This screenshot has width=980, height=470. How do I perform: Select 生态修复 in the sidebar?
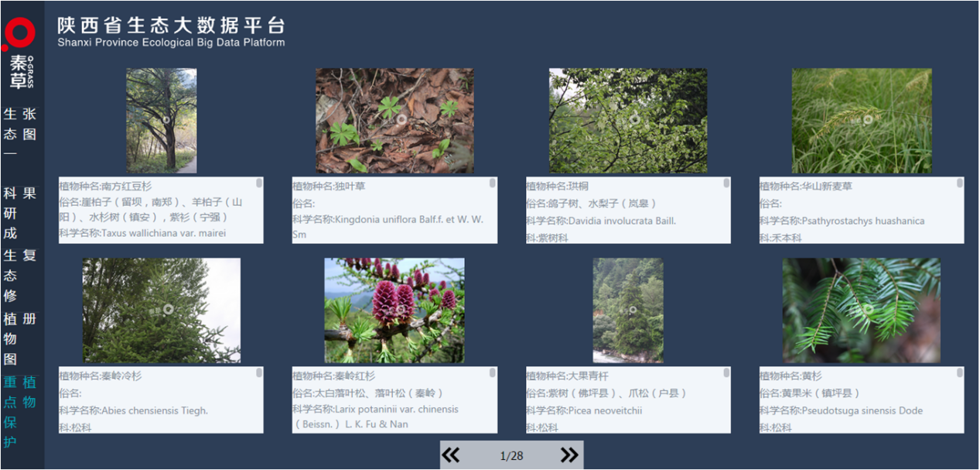click(x=20, y=275)
